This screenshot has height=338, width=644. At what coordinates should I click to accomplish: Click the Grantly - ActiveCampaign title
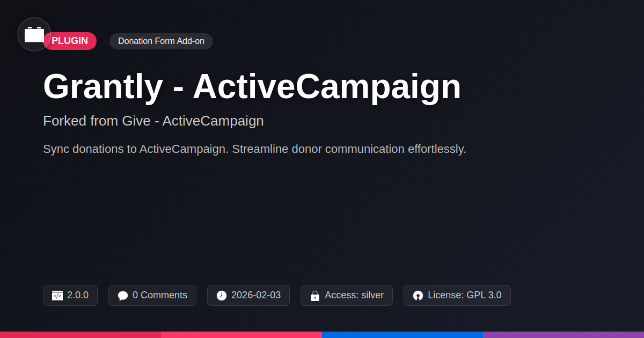click(252, 86)
